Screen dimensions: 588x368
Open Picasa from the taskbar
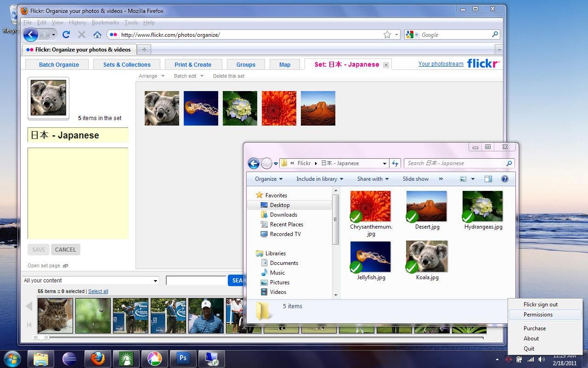click(154, 357)
